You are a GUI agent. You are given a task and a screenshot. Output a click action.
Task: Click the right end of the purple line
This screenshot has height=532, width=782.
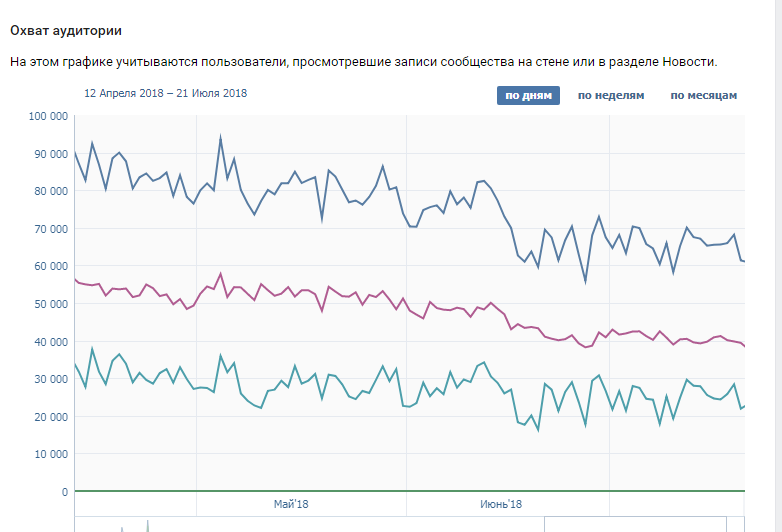744,346
